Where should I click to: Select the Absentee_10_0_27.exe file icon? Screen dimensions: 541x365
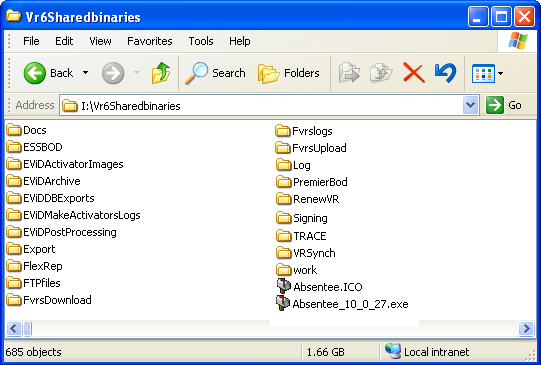(283, 303)
